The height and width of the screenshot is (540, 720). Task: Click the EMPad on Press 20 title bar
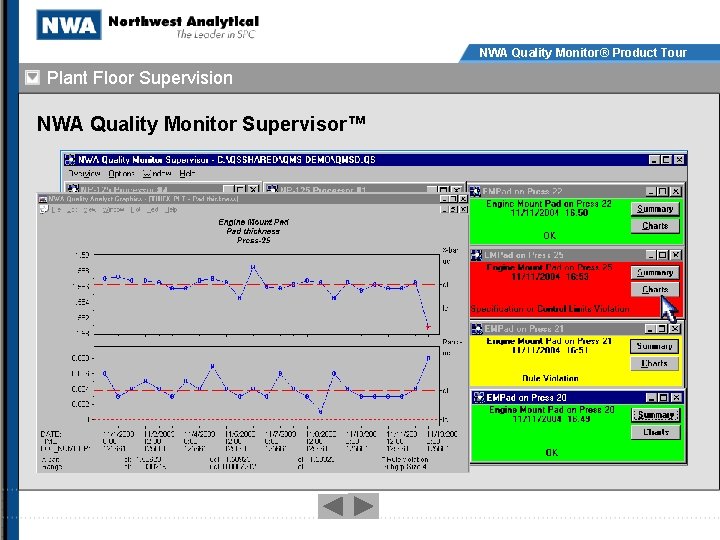578,398
